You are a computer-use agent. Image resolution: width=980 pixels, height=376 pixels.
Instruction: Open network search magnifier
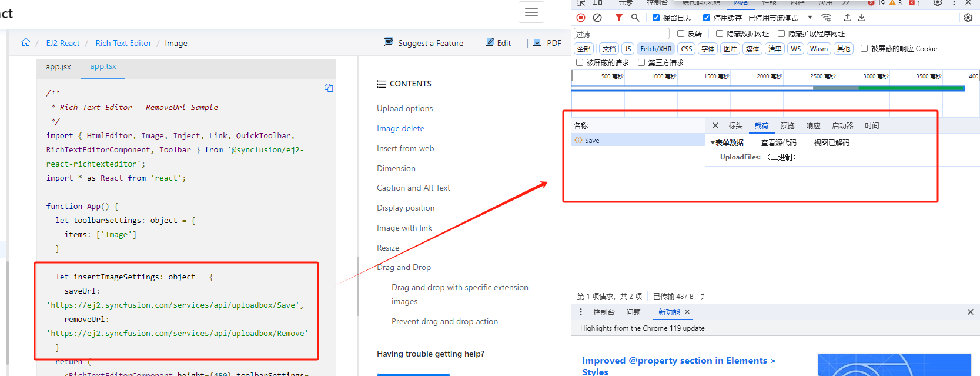tap(635, 18)
